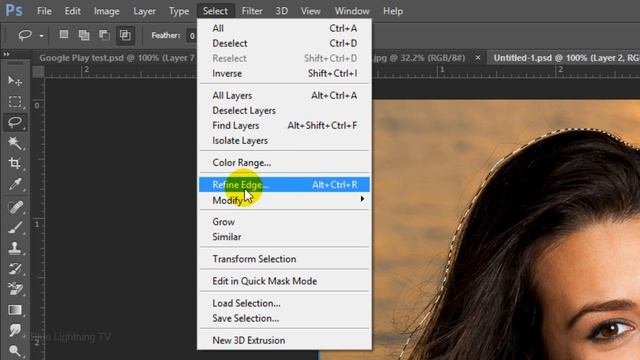The width and height of the screenshot is (640, 360).
Task: Switch to Google Play test.psd tab
Action: pyautogui.click(x=117, y=58)
